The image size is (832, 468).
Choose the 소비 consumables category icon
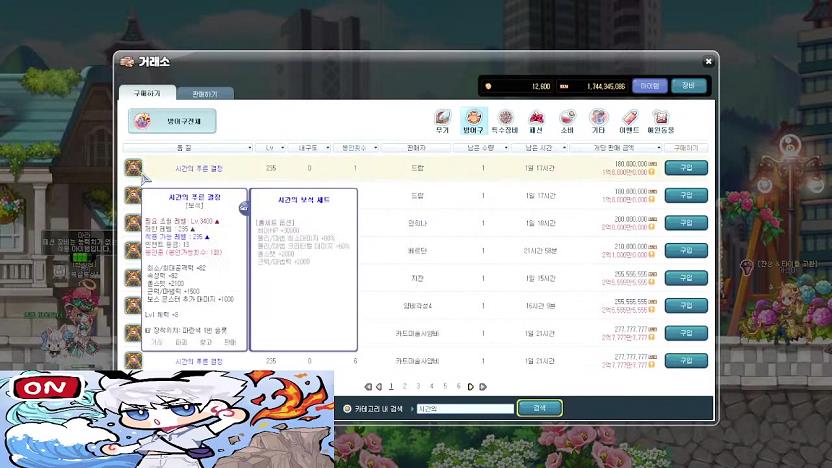567,120
